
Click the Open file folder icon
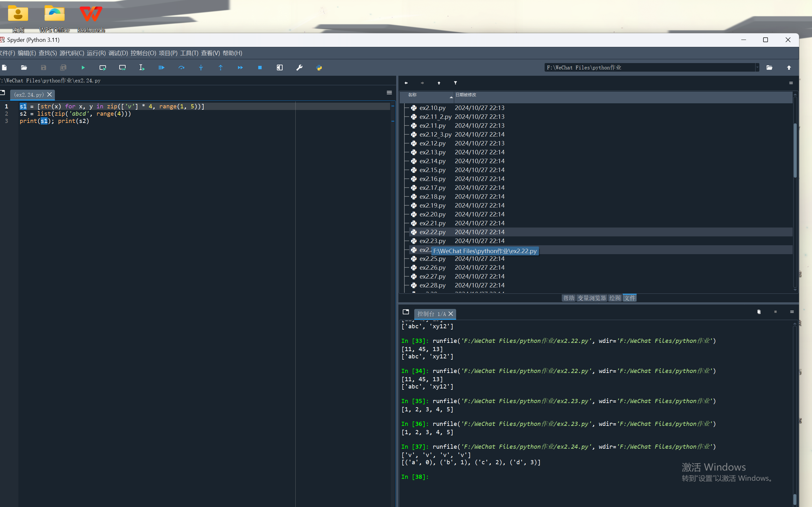click(x=24, y=68)
